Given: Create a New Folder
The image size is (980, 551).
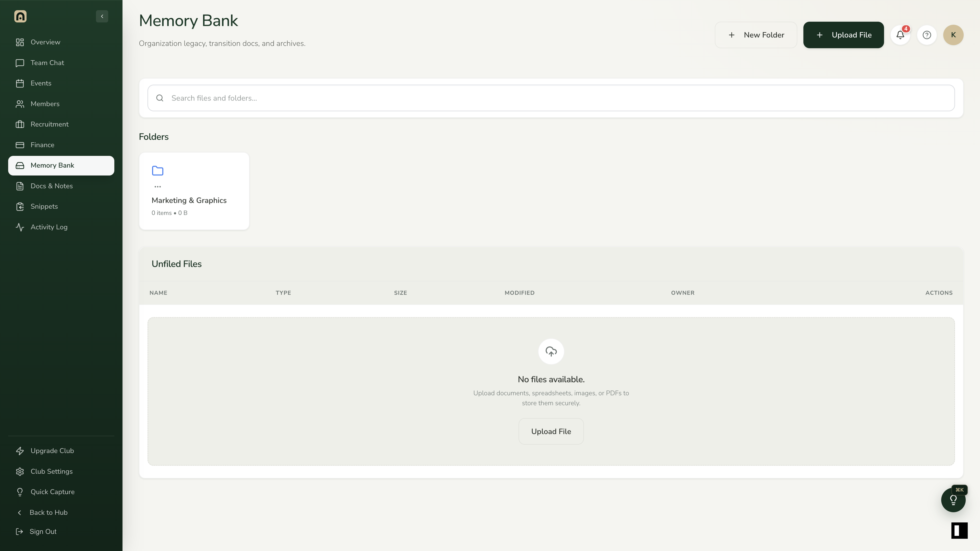Looking at the screenshot, I should coord(756,35).
